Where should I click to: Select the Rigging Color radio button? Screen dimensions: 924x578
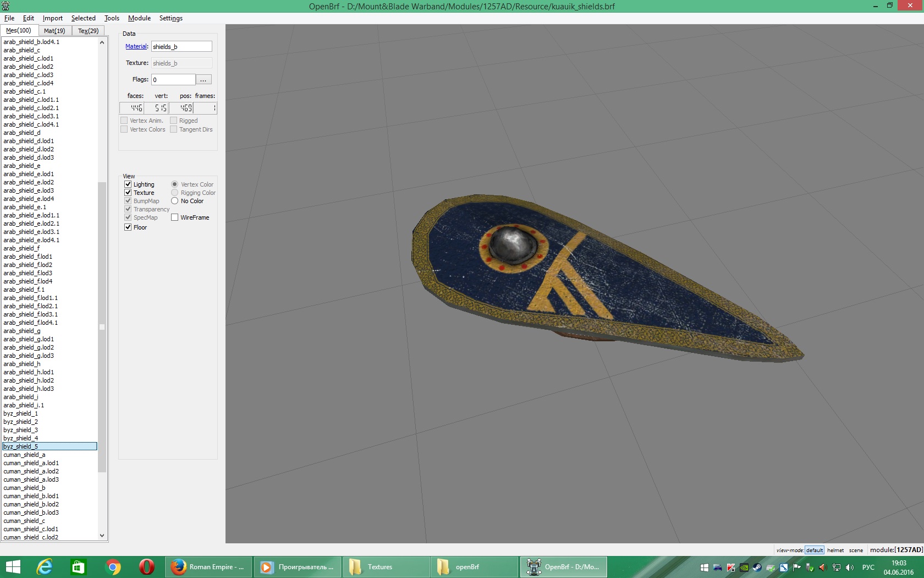pos(175,193)
